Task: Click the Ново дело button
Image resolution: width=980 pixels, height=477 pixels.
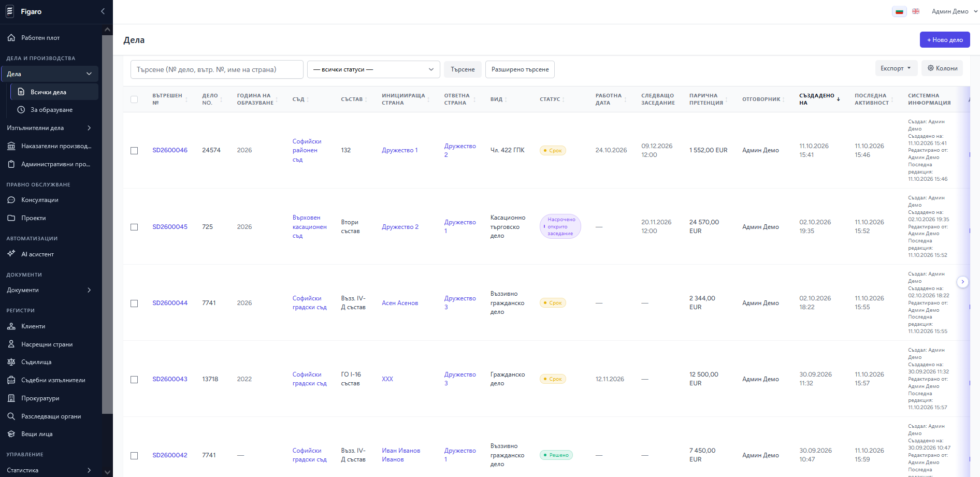Action: pos(945,40)
